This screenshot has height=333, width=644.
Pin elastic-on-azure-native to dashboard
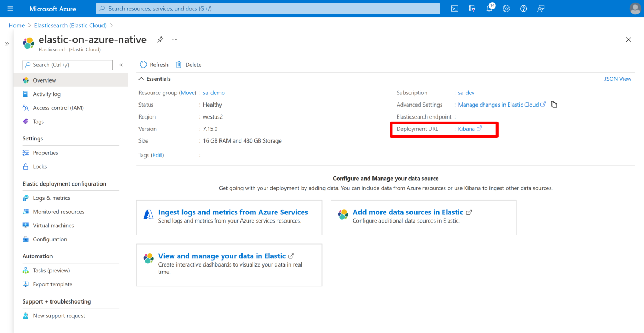tap(160, 40)
